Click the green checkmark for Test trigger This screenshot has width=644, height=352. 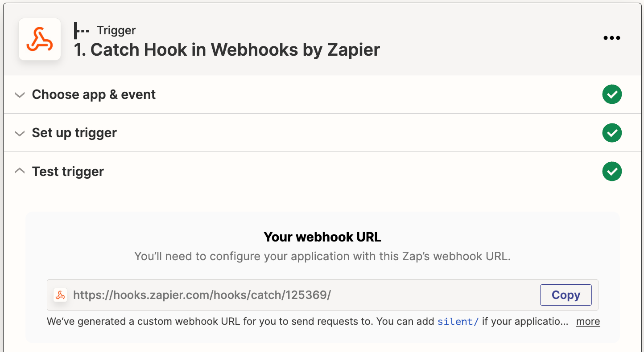612,172
